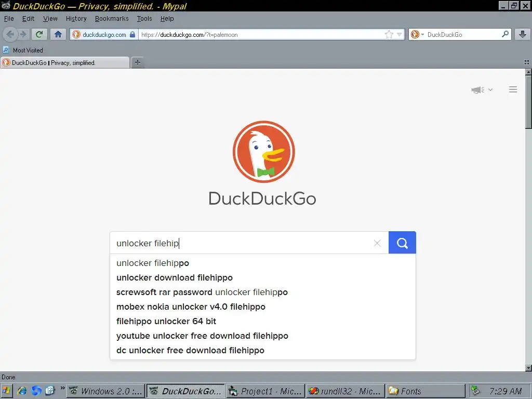
Task: Switch to the Windows 2.0 taskbar window
Action: tap(106, 391)
